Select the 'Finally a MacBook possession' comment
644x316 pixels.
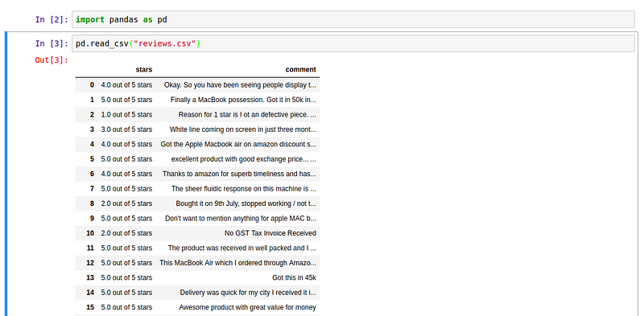[243, 100]
